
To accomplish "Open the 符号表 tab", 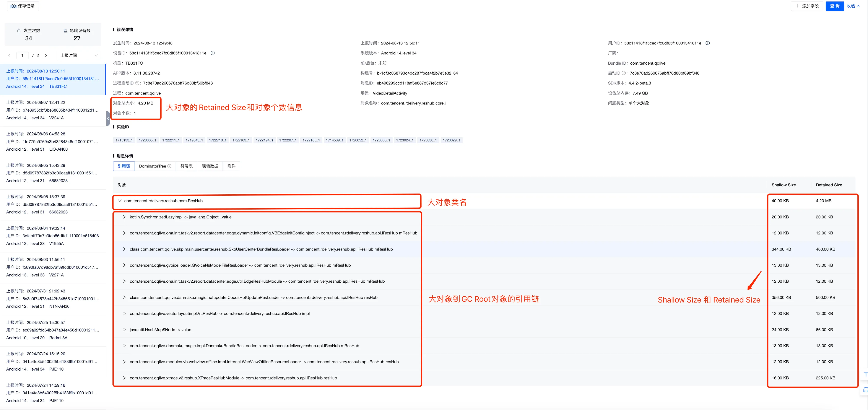I will click(186, 166).
